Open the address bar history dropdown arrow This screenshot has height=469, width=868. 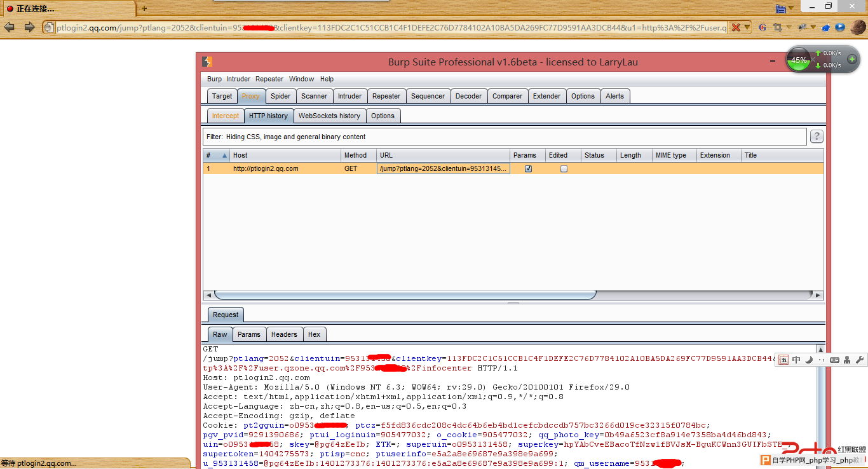point(747,27)
